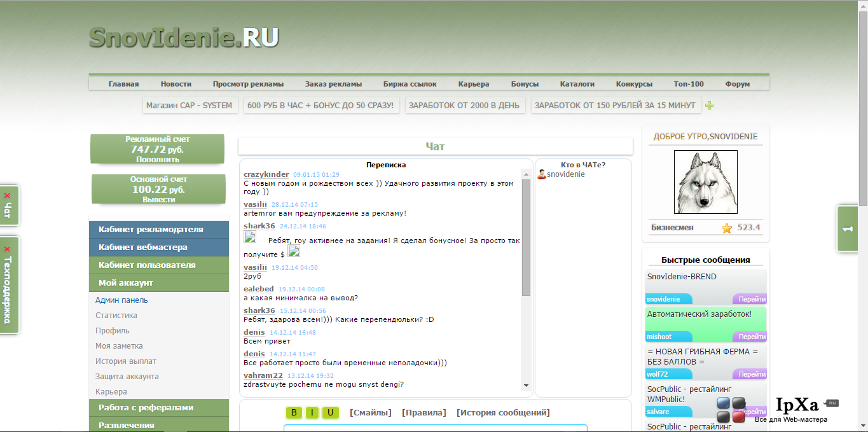Click ЗАРАБОТОК ОТ 2000 В ДЕНЬ link
The height and width of the screenshot is (432, 868).
464,106
